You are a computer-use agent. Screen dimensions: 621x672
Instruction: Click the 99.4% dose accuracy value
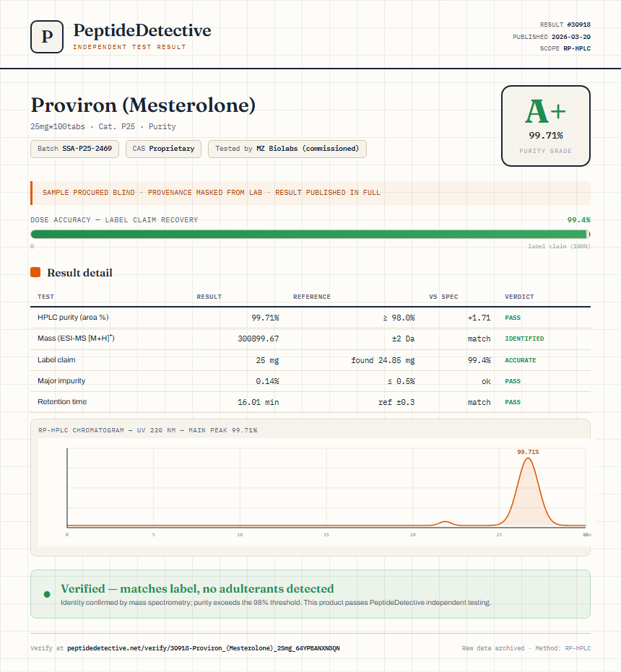578,220
